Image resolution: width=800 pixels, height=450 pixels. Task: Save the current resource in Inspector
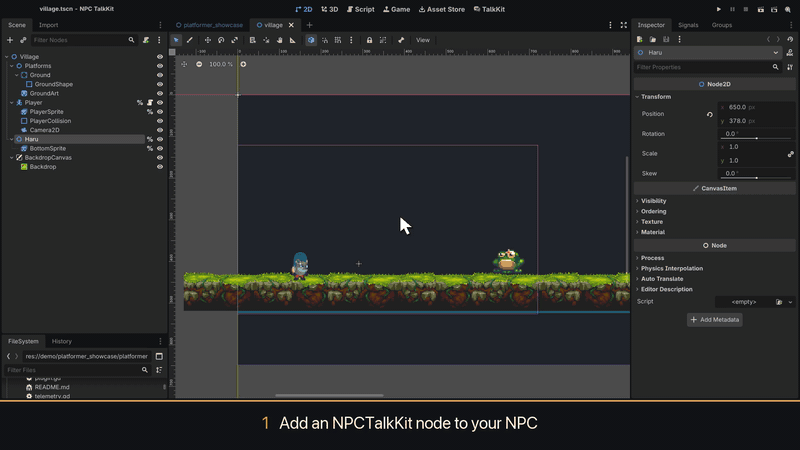[x=666, y=39]
